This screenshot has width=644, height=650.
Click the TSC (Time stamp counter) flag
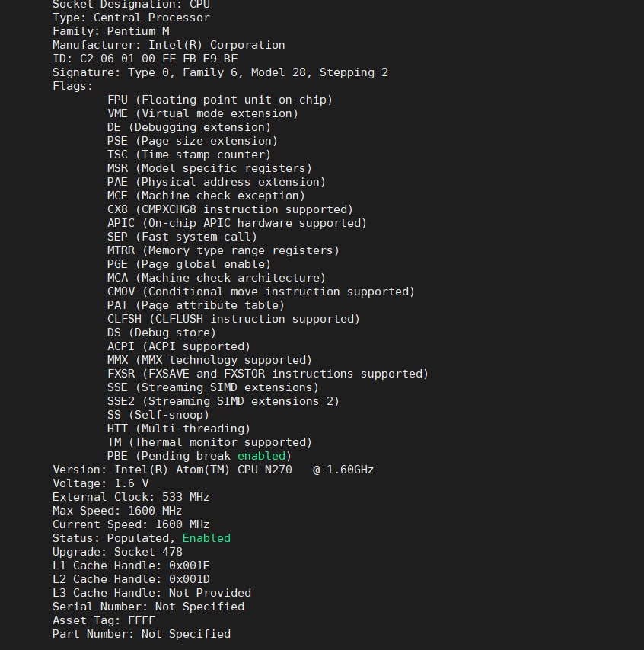click(x=189, y=155)
